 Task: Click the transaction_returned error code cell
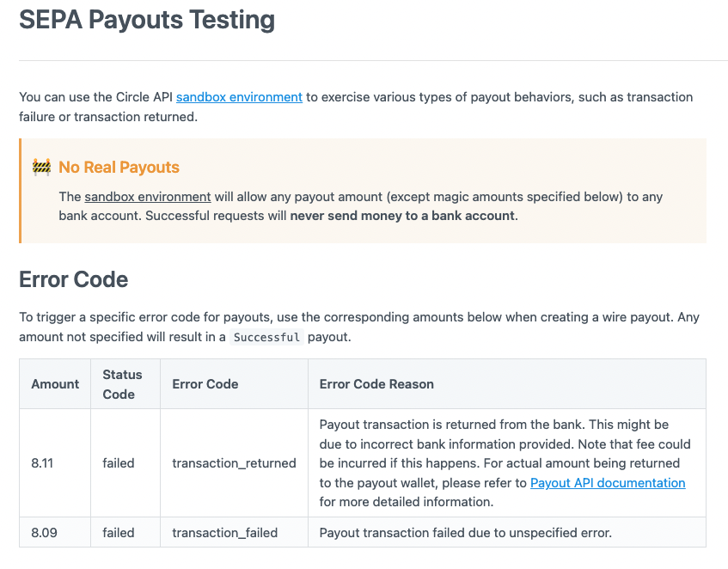tap(234, 463)
